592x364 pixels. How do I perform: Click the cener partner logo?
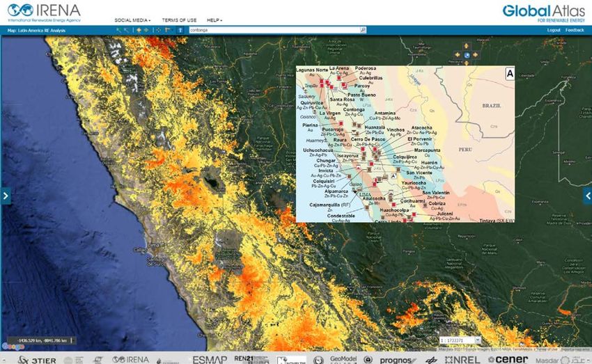[x=508, y=359]
